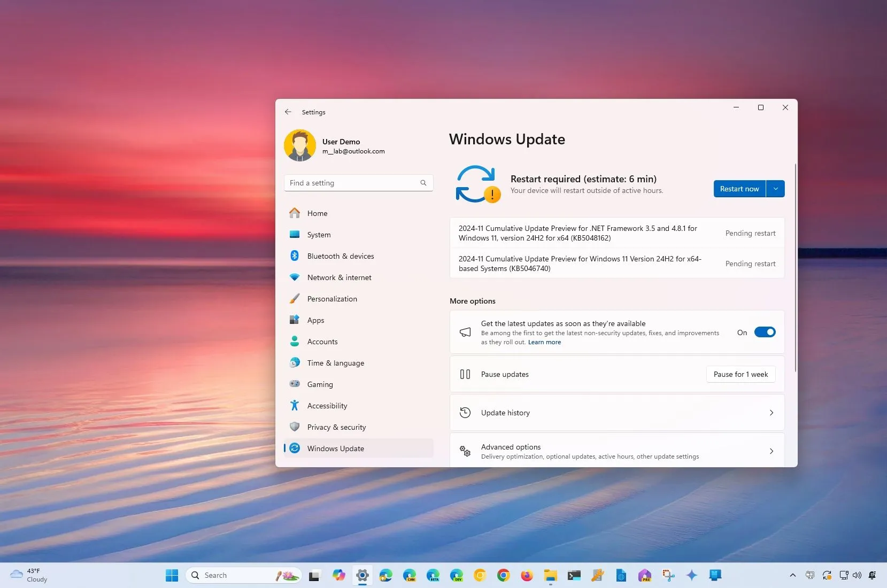This screenshot has width=887, height=588.
Task: Open Advanced options via its chevron
Action: [x=770, y=451]
